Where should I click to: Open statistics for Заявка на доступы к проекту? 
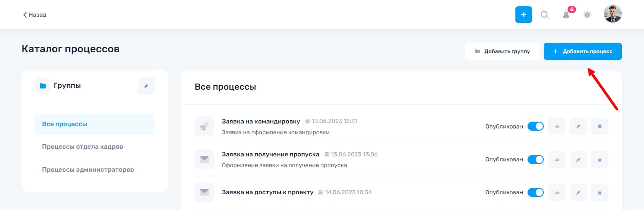(557, 192)
